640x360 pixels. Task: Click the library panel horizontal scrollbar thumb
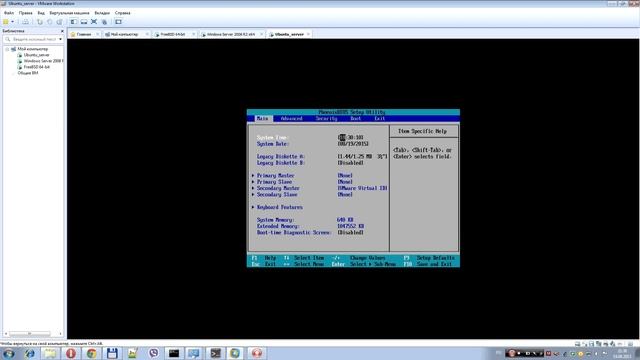pos(30,334)
